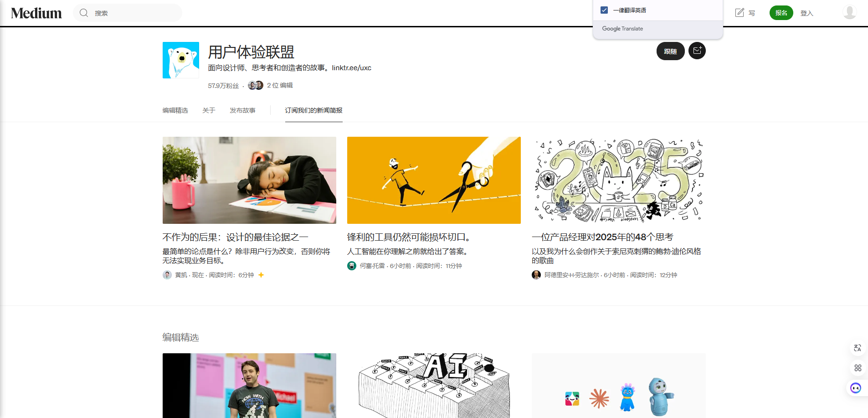Click the 跟随 follow button
This screenshot has width=868, height=418.
[670, 51]
